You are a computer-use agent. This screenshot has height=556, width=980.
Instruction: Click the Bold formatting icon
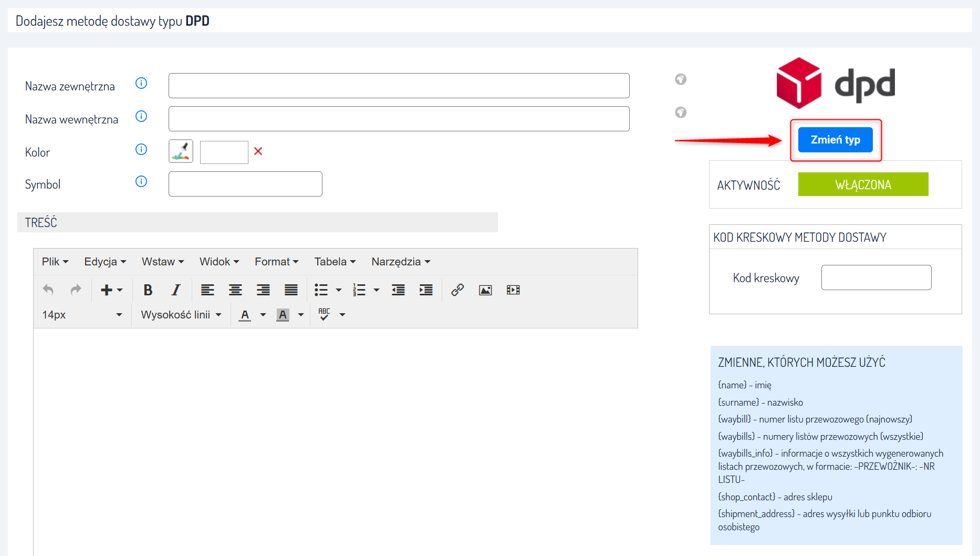[148, 290]
